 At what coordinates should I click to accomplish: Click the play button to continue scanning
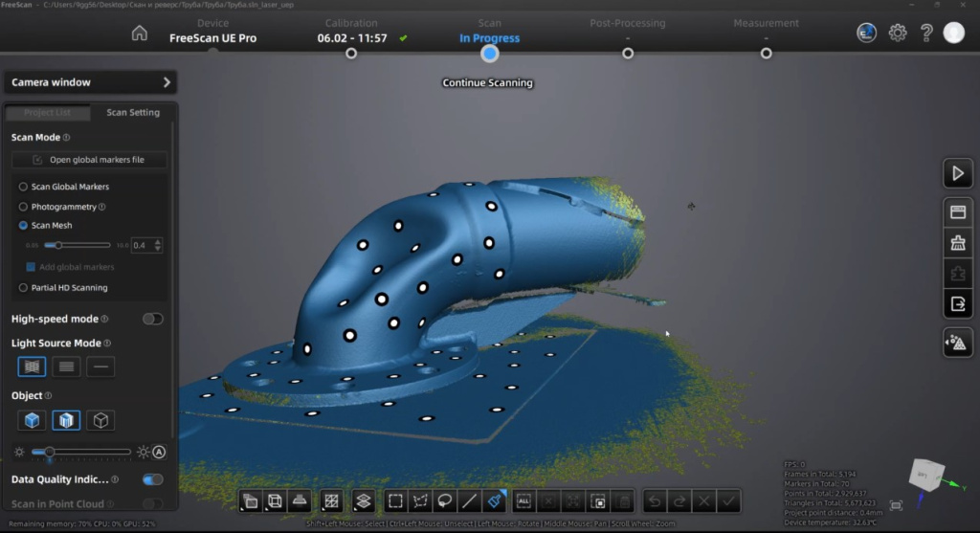tap(957, 174)
